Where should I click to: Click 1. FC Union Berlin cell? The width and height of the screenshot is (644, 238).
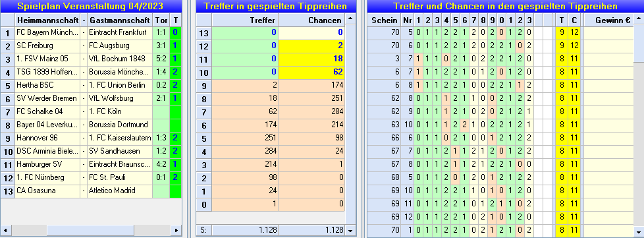(120, 85)
